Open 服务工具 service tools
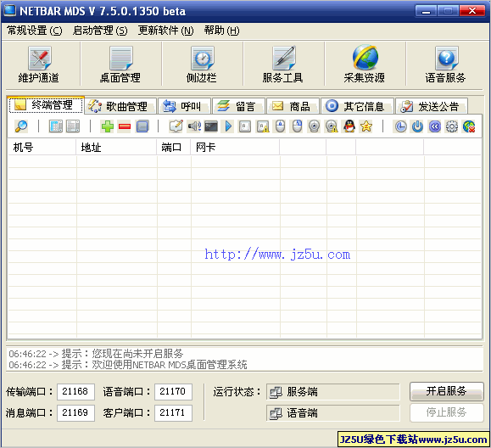The width and height of the screenshot is (491, 448). (x=283, y=64)
